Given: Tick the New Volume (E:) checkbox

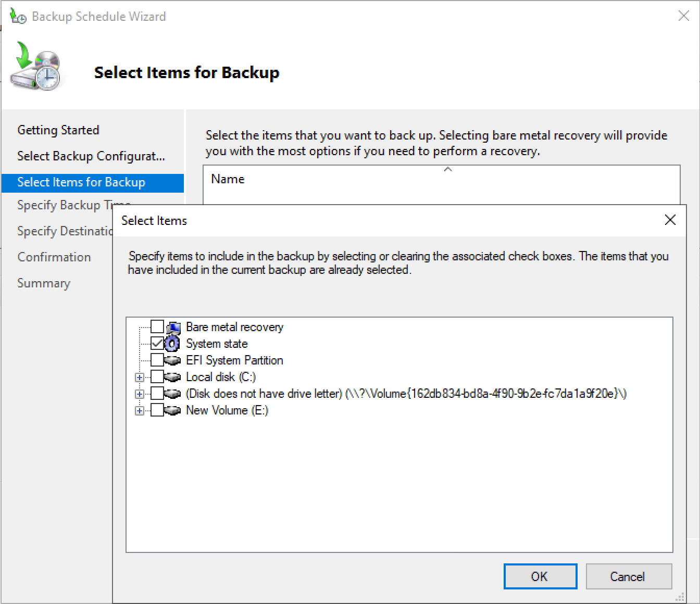Looking at the screenshot, I should (x=157, y=410).
